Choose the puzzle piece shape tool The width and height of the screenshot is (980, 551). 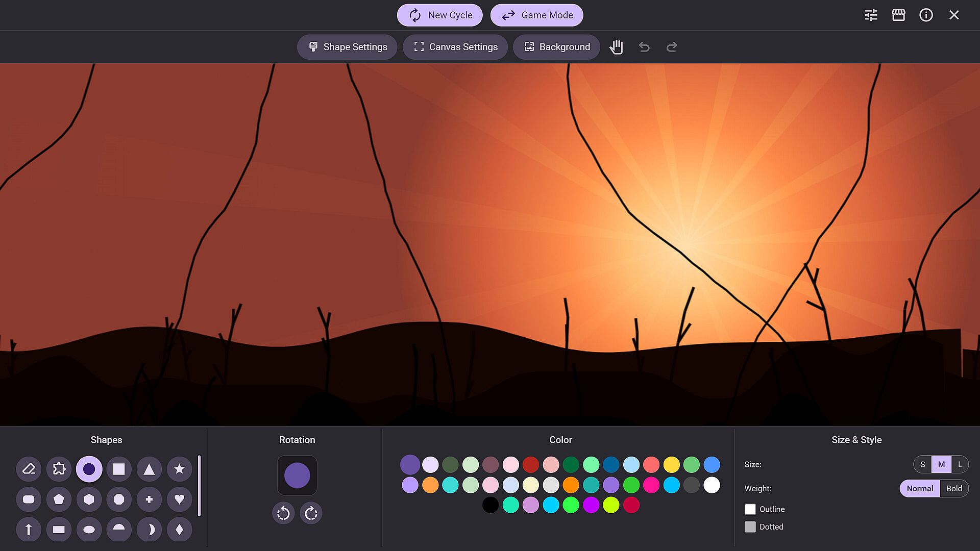click(x=59, y=469)
